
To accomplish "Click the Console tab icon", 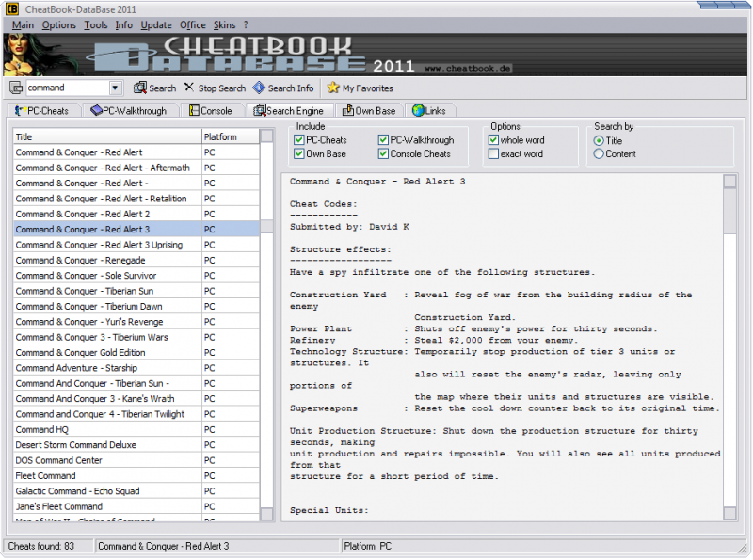I will (x=194, y=111).
